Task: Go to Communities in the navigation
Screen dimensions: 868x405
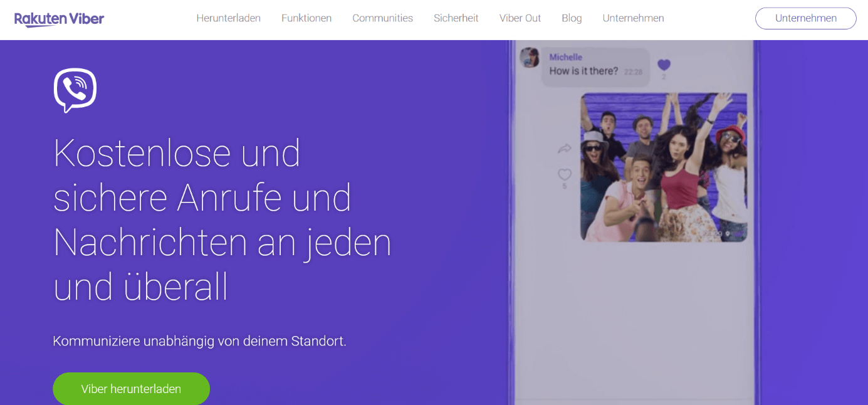Action: point(382,18)
